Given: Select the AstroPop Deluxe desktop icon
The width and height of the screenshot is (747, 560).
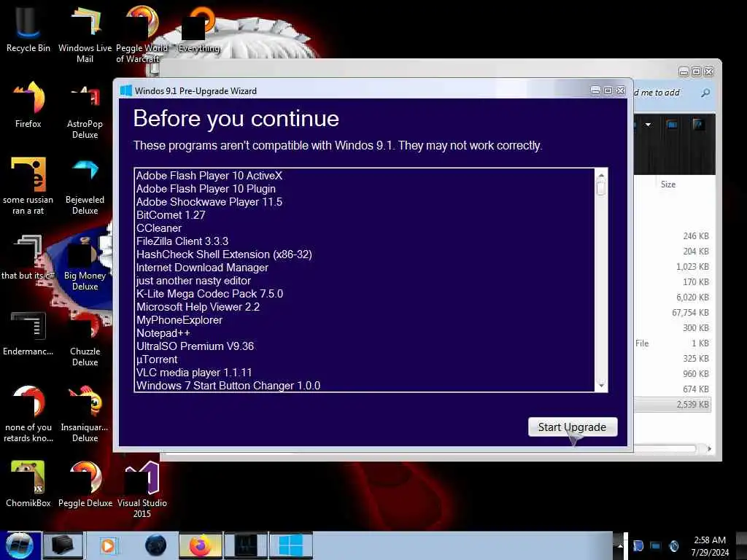Looking at the screenshot, I should coord(85,109).
